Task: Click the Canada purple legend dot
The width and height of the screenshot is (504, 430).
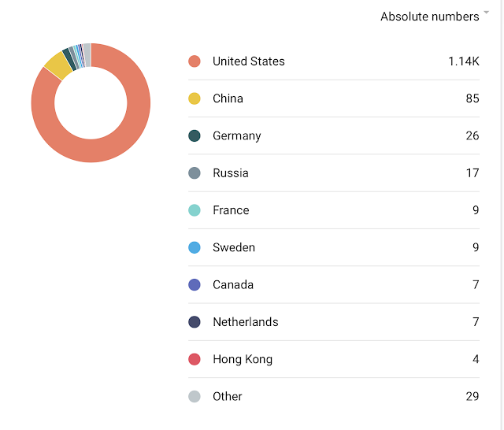Action: pos(195,285)
